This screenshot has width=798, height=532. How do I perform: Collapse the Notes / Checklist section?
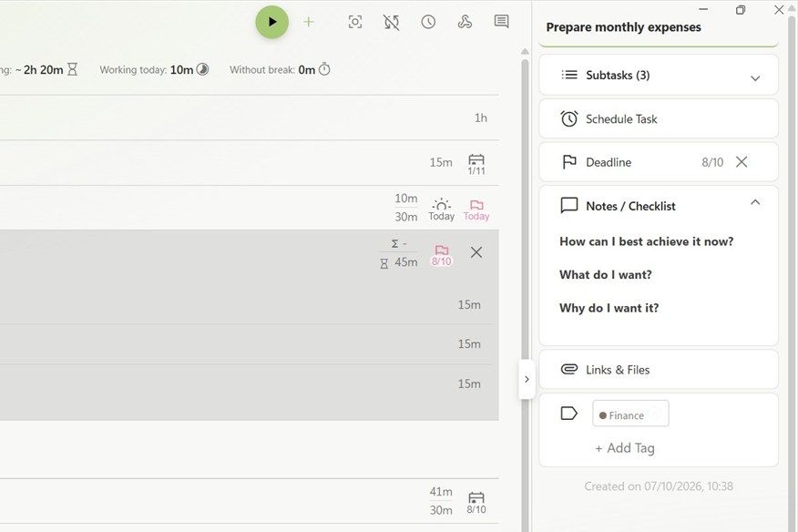pyautogui.click(x=755, y=202)
